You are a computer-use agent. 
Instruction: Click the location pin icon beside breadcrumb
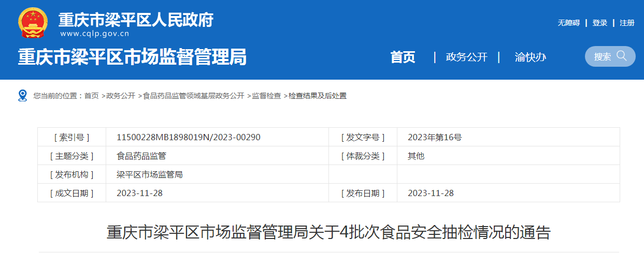[x=22, y=96]
